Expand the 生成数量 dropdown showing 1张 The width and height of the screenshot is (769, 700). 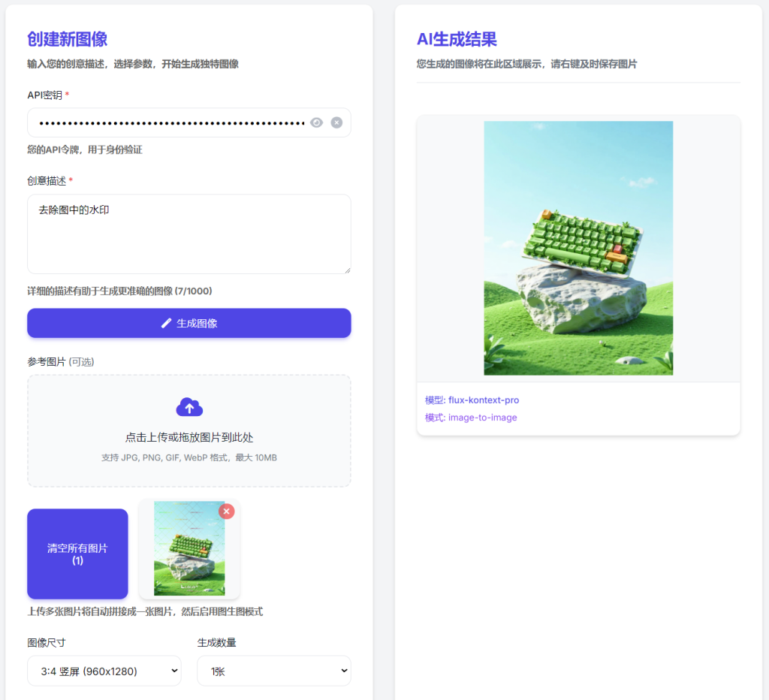273,671
